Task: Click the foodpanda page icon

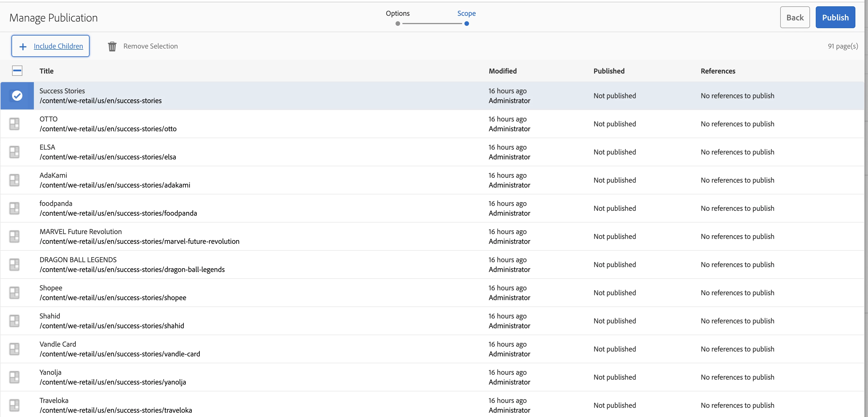Action: click(x=14, y=208)
